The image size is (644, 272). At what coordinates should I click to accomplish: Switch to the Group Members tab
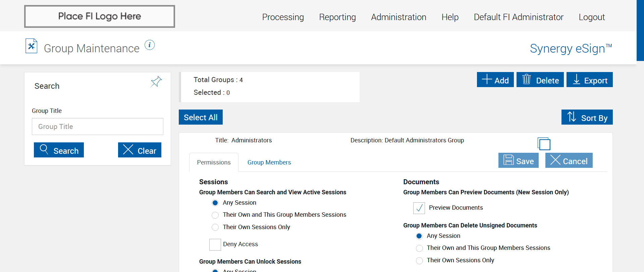pyautogui.click(x=269, y=162)
